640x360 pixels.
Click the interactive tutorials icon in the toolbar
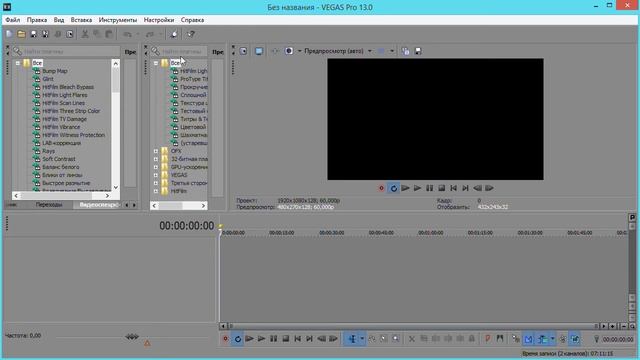pyautogui.click(x=174, y=34)
